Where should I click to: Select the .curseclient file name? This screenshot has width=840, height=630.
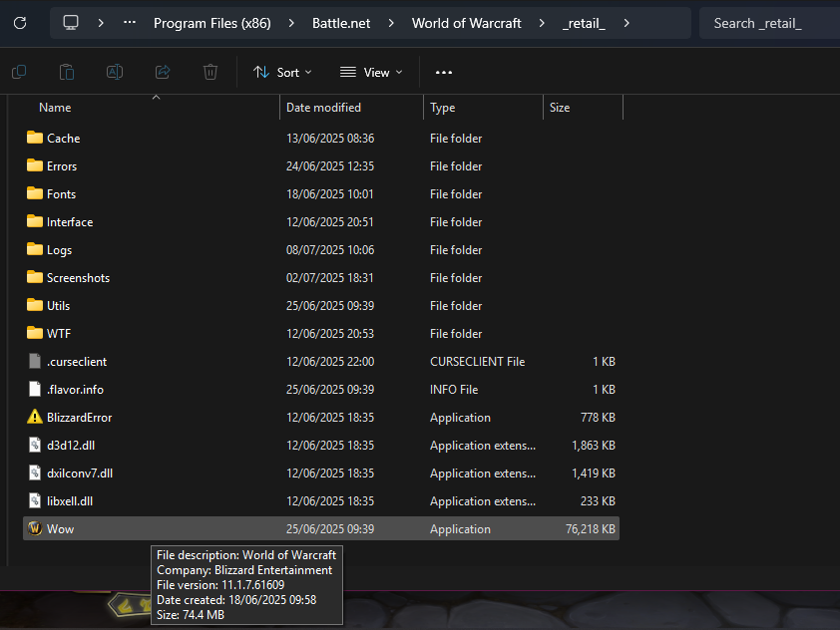click(77, 361)
